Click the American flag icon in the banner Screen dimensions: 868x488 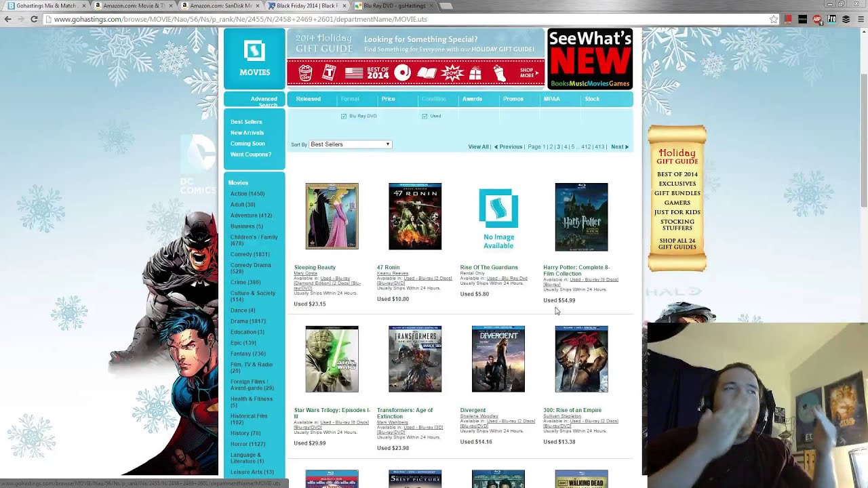click(x=354, y=73)
